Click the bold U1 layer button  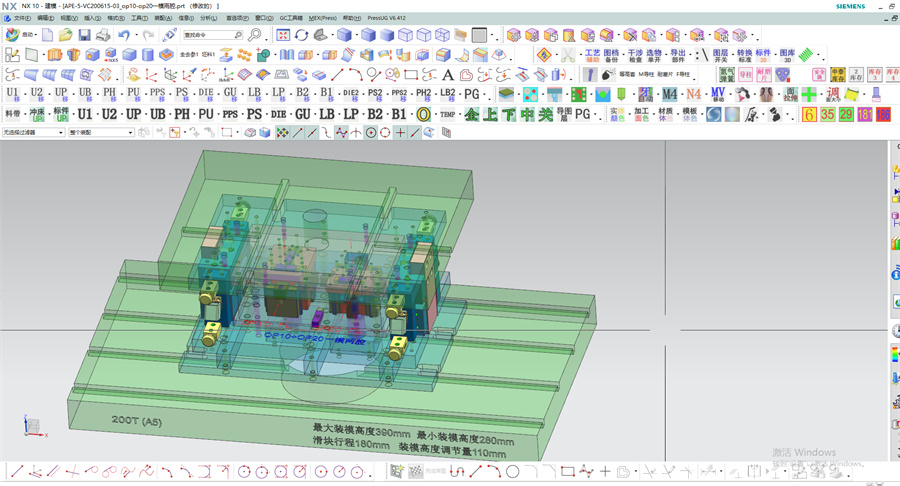click(84, 114)
